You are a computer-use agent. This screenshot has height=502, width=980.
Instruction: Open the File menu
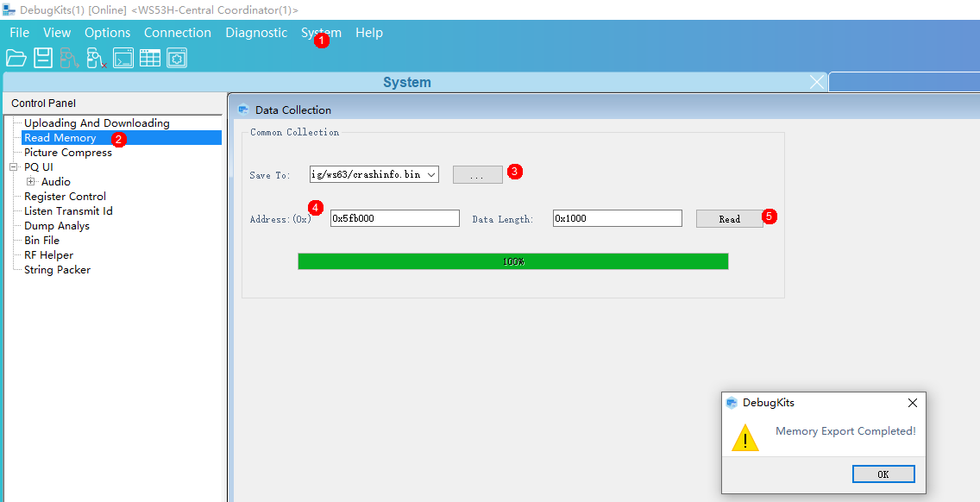(x=19, y=33)
